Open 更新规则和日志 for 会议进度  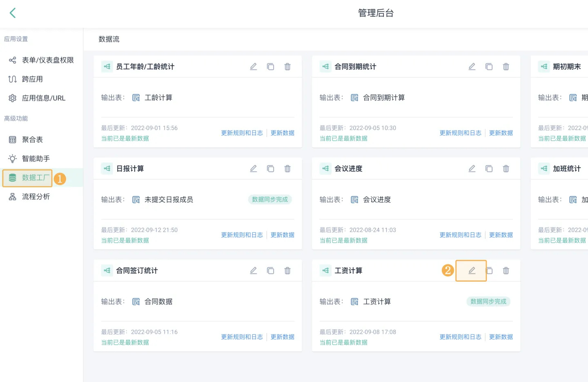[460, 235]
